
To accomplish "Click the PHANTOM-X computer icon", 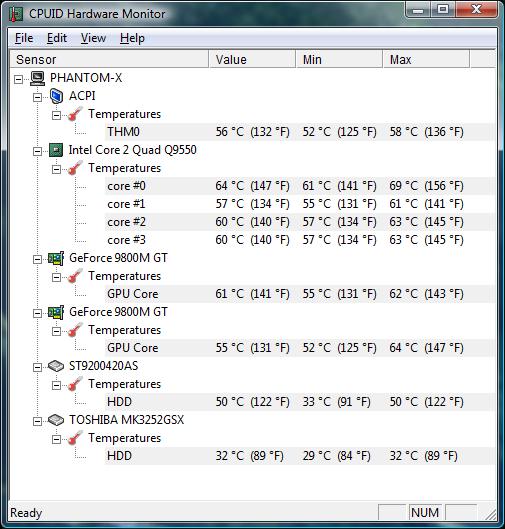I will click(x=37, y=78).
